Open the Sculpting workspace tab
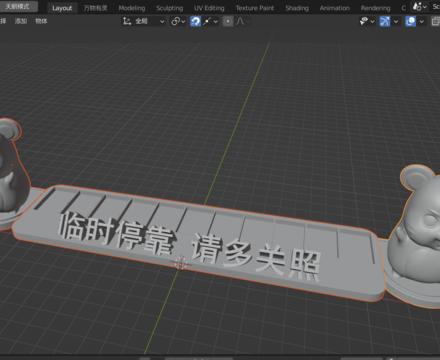The height and width of the screenshot is (360, 440). click(x=169, y=8)
